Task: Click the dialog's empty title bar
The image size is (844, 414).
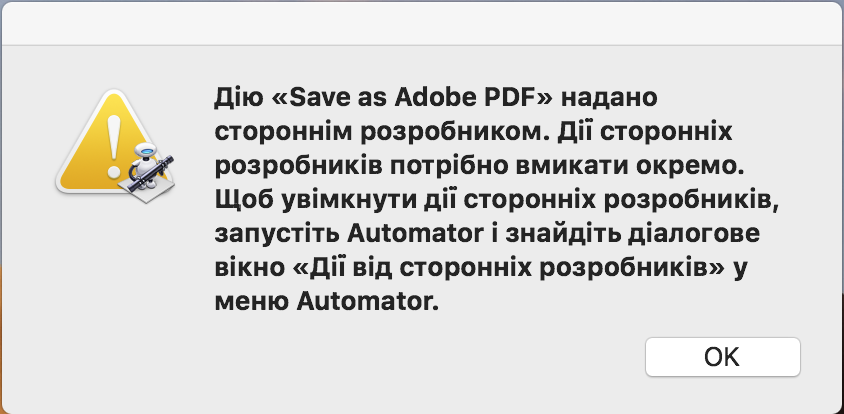Action: tap(422, 22)
